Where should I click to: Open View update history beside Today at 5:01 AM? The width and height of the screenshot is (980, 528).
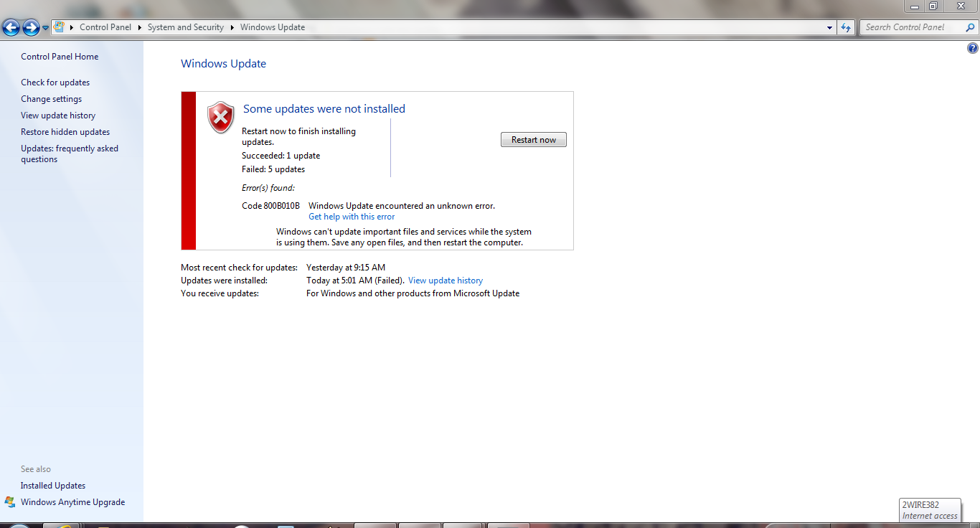pyautogui.click(x=446, y=280)
